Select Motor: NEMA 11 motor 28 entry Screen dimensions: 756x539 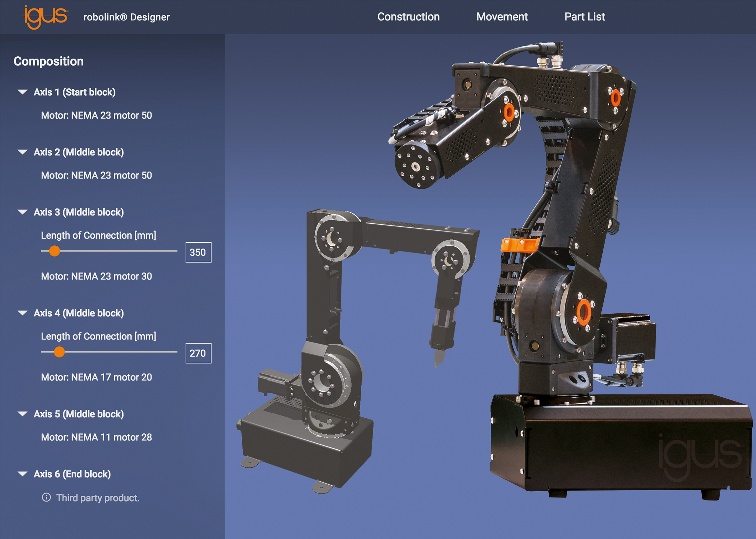point(96,438)
